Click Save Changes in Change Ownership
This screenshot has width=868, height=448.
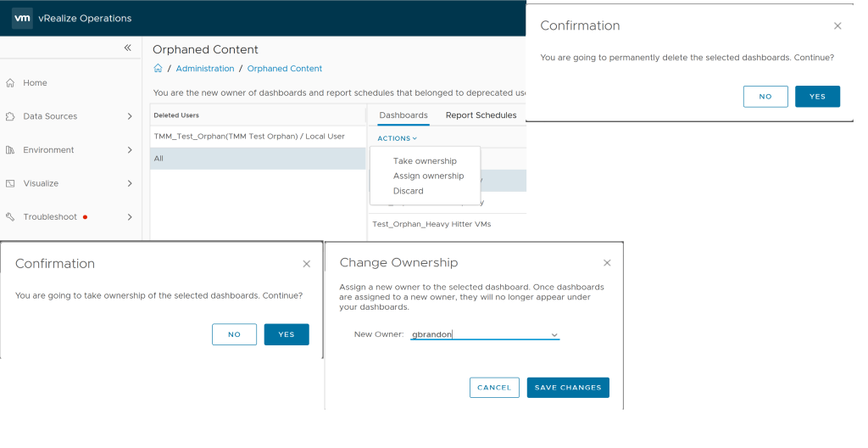[x=568, y=388]
